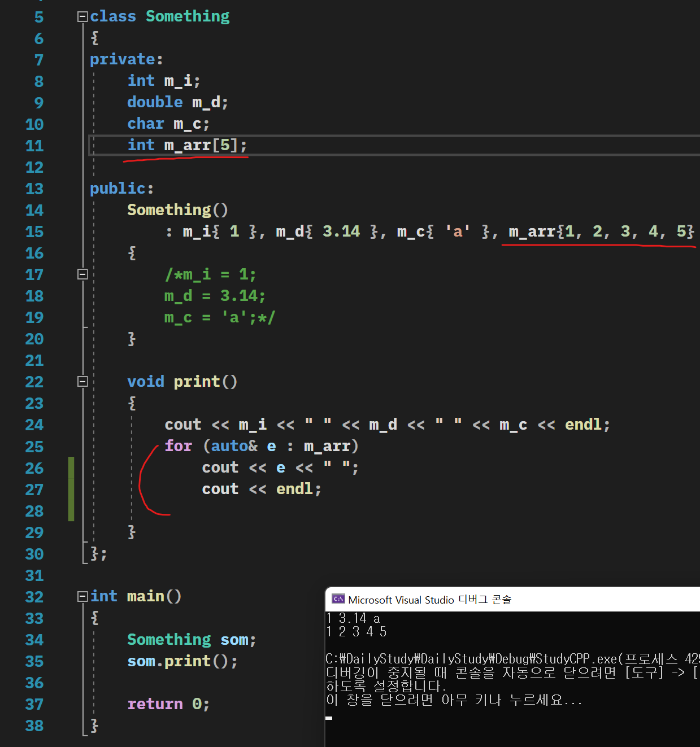Click the 'char m_c;' declaration
Screen dimensions: 700x747
[168, 124]
